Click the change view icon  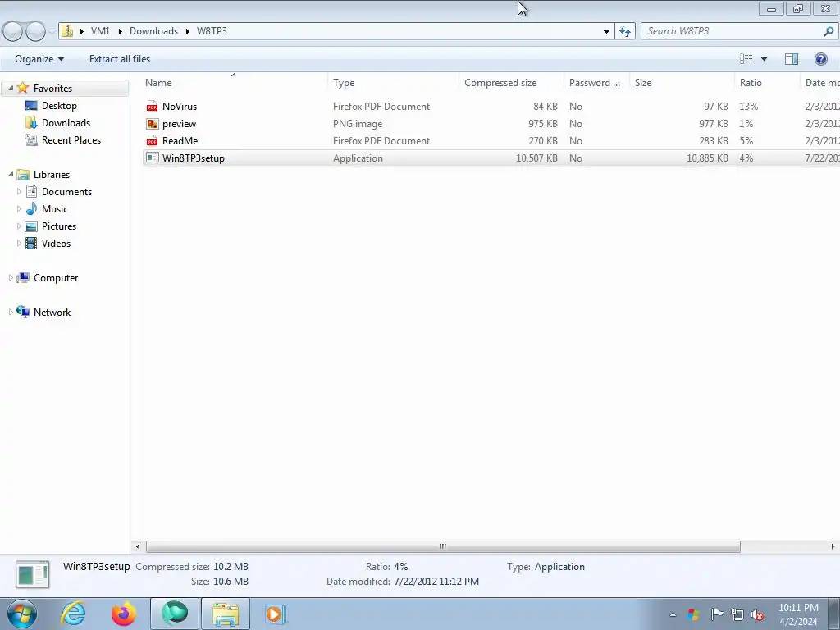coord(746,59)
